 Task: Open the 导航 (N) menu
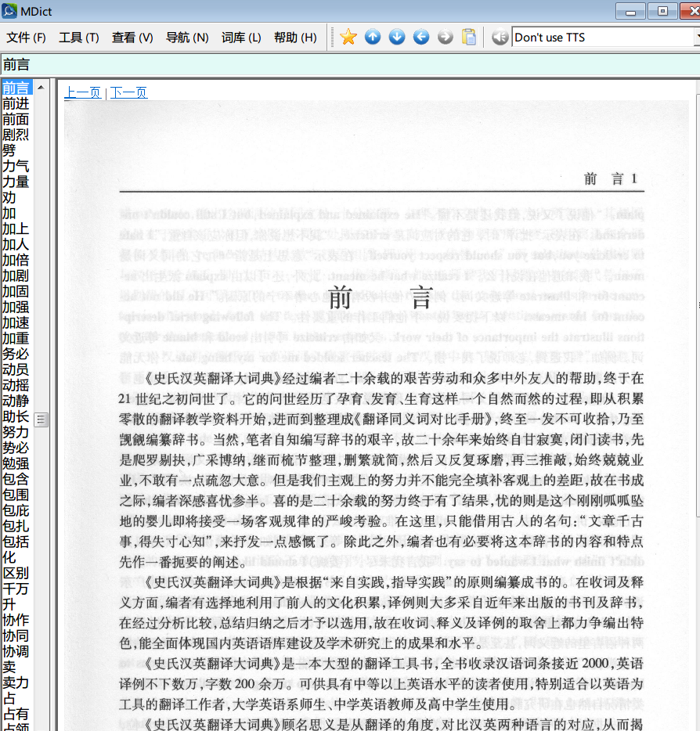point(187,38)
